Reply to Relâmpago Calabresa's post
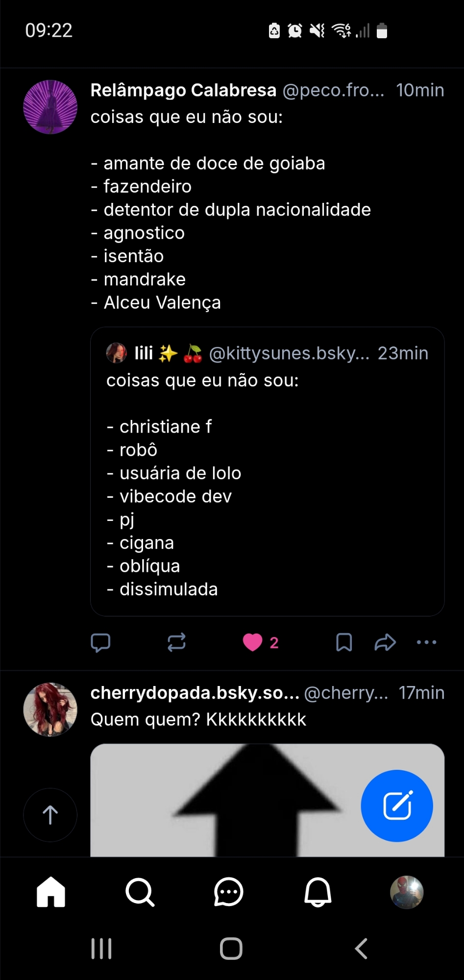 click(100, 642)
